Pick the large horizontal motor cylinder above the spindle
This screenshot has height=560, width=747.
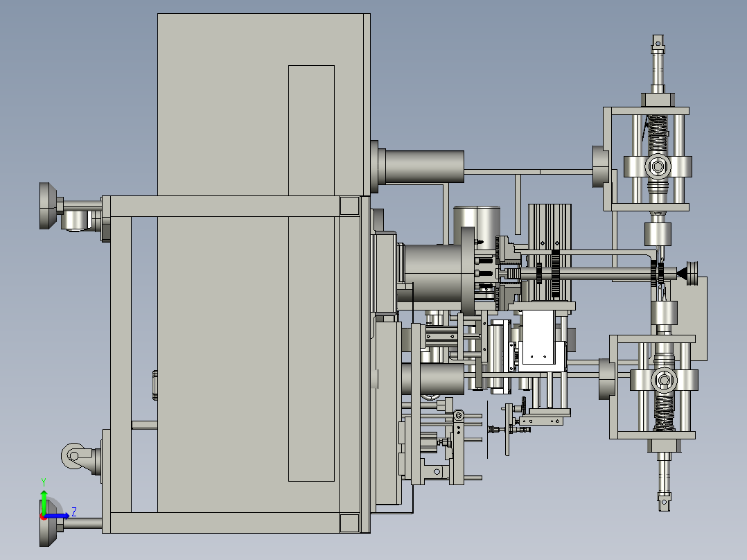424,166
